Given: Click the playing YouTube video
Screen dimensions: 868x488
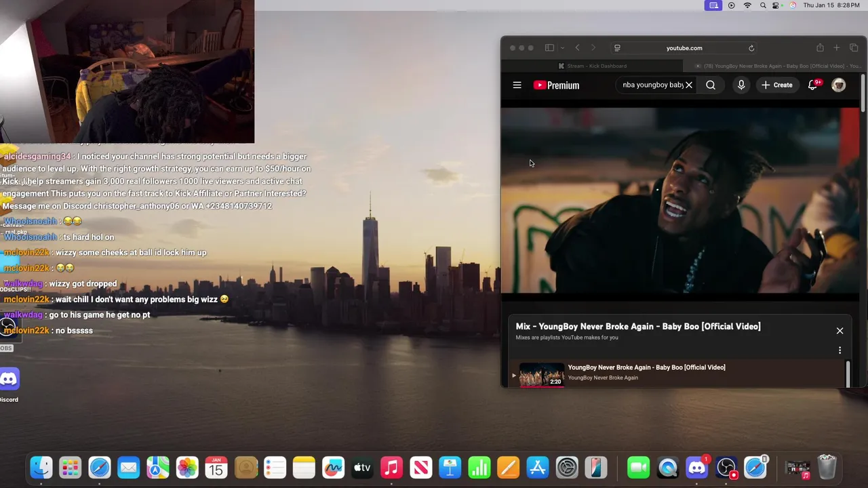Looking at the screenshot, I should [x=679, y=201].
